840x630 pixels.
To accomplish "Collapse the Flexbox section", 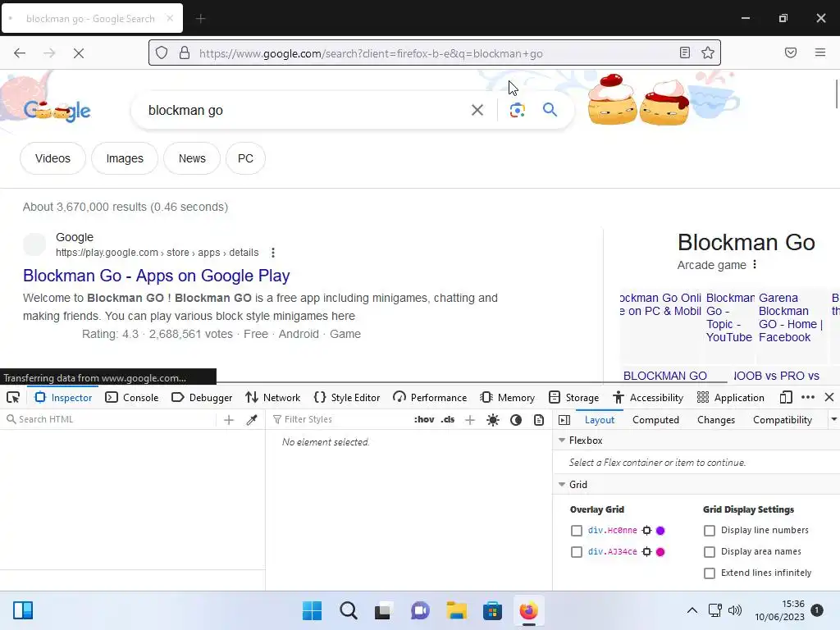I will [x=562, y=440].
